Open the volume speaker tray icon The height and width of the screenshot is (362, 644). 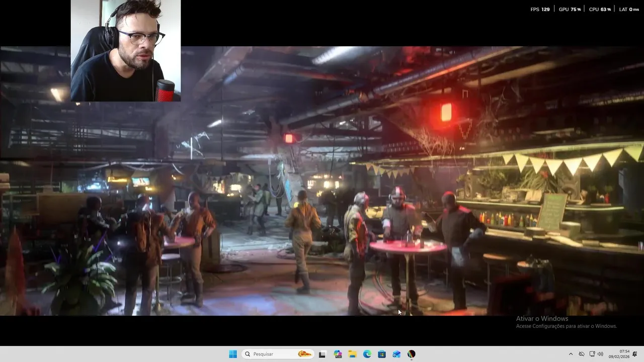point(600,354)
